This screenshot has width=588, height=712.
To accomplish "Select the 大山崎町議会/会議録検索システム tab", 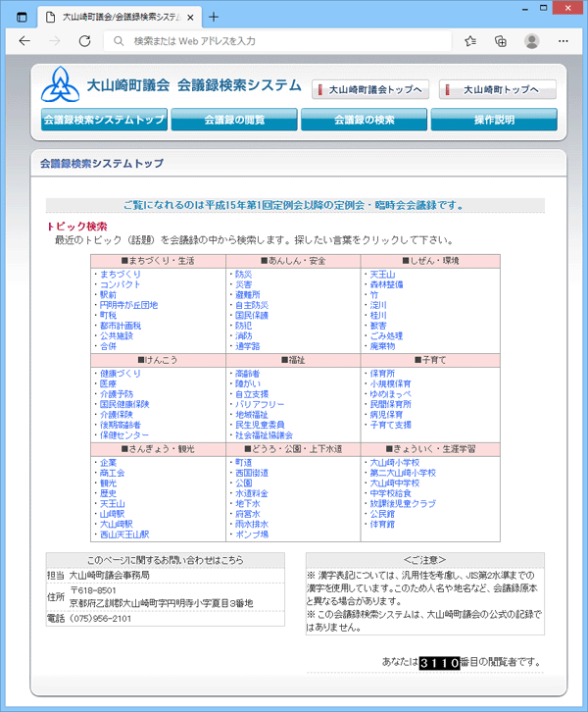I will tap(121, 18).
